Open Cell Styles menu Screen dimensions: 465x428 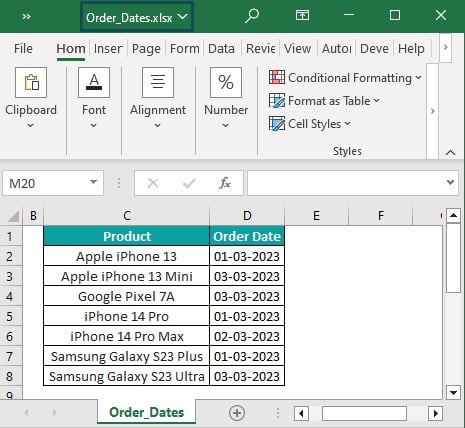(310, 124)
